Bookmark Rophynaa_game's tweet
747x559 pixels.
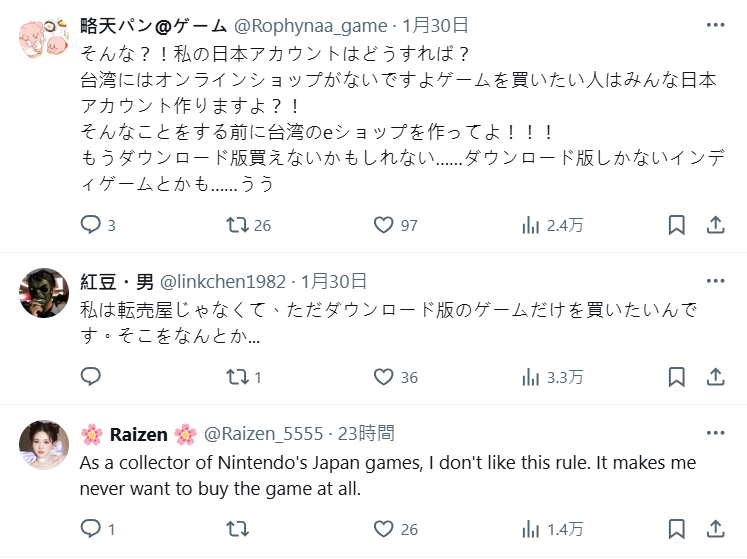point(677,225)
